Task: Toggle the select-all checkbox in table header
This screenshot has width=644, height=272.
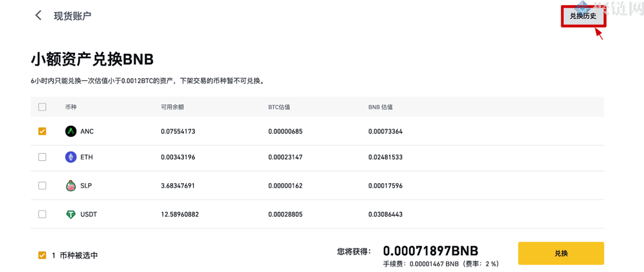Action: tap(42, 107)
